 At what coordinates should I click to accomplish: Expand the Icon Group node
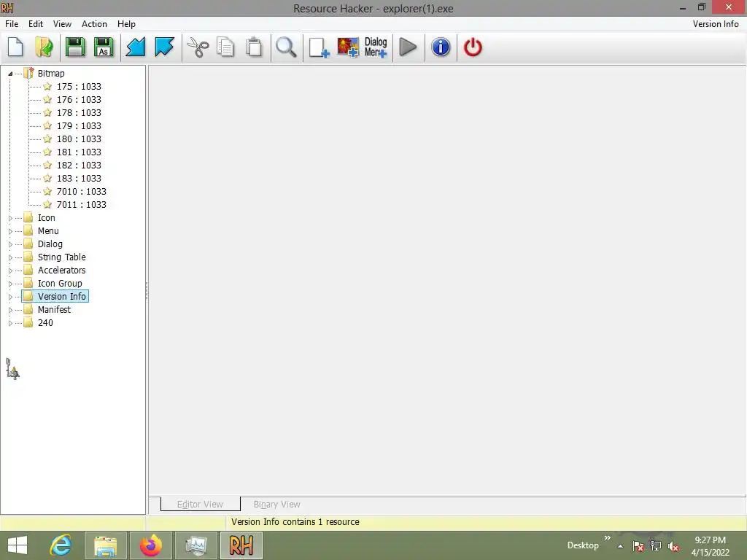tap(10, 284)
